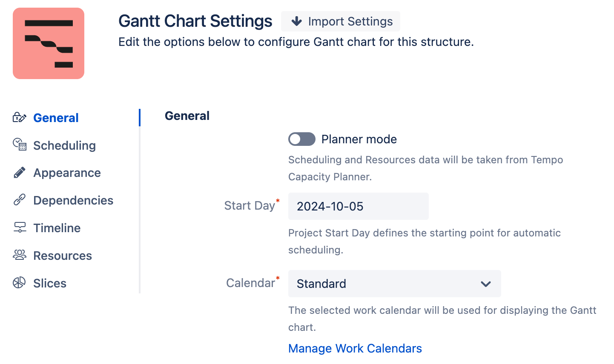Viewport: 614px width, 364px height.
Task: Open the Resources settings section
Action: 62,255
